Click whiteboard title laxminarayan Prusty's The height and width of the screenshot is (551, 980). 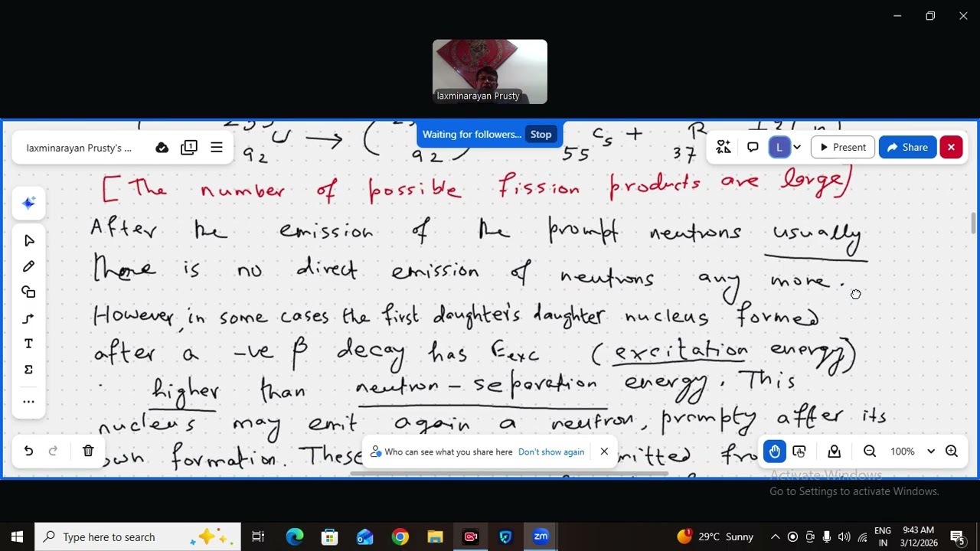coord(79,148)
